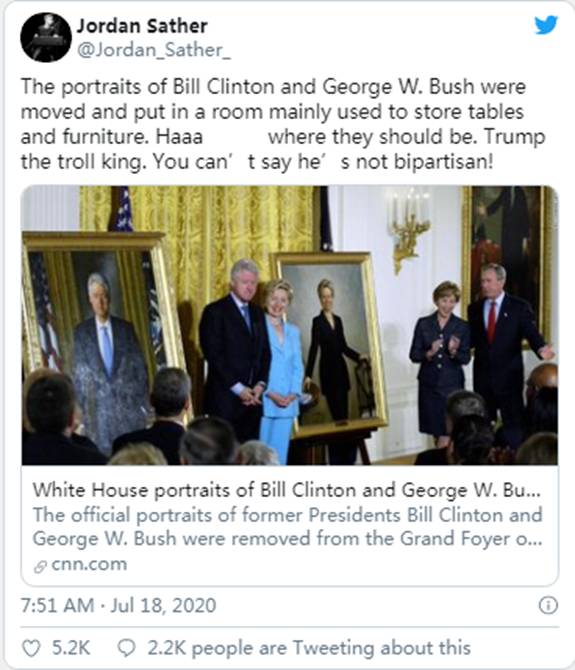Open the @Jordan_Sather_ handle
The image size is (575, 670).
coord(154,50)
